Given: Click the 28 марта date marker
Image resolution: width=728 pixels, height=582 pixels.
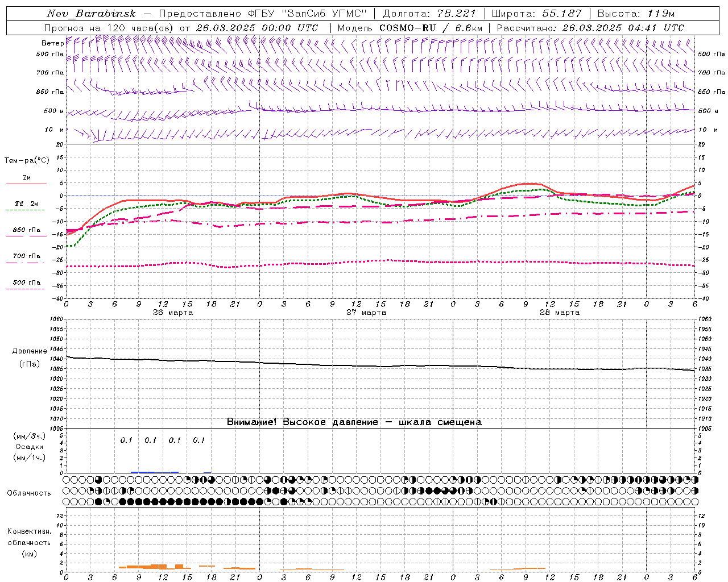Looking at the screenshot, I should pyautogui.click(x=560, y=313).
